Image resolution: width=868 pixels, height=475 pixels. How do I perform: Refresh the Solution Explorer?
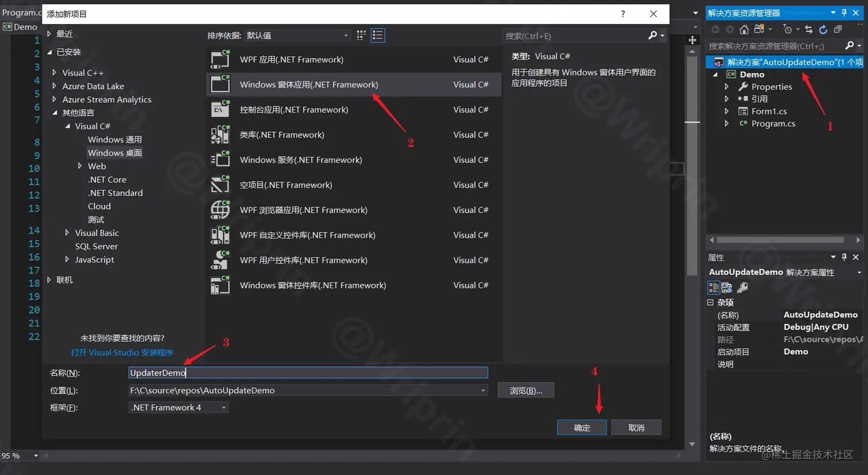(823, 29)
